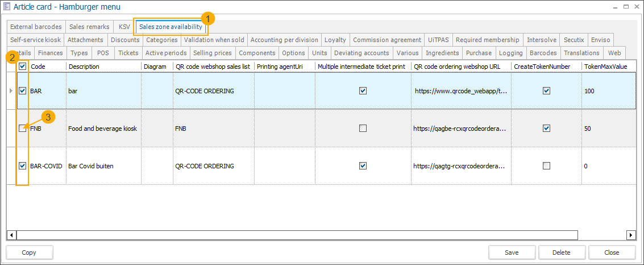This screenshot has width=644, height=265.
Task: Sort by the Description column header
Action: click(x=103, y=67)
